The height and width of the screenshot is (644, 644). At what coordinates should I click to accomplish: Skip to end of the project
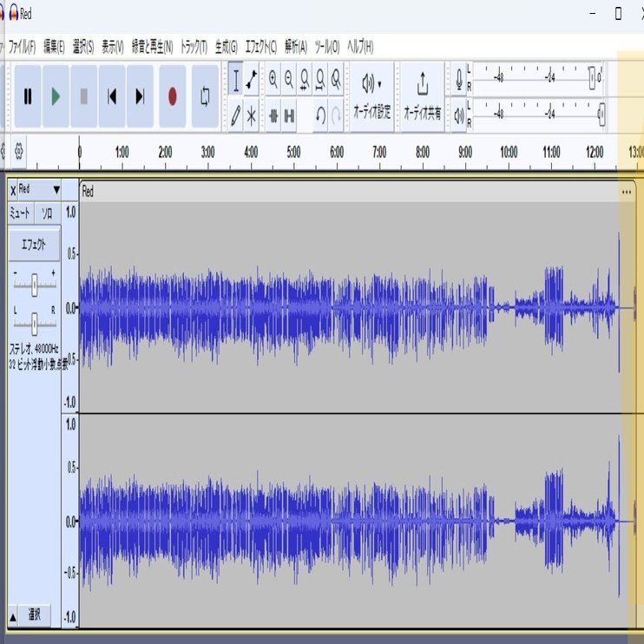click(140, 96)
